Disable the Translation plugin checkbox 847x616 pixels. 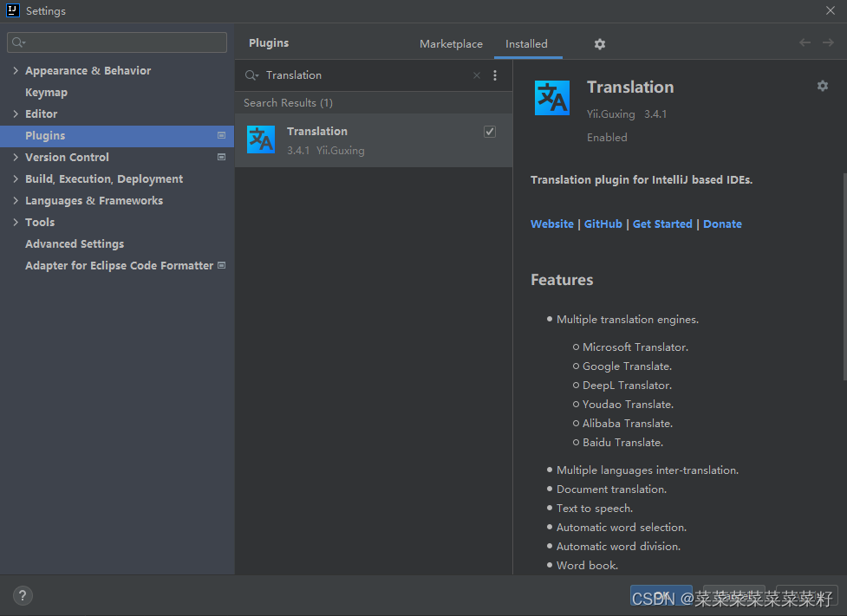click(490, 132)
